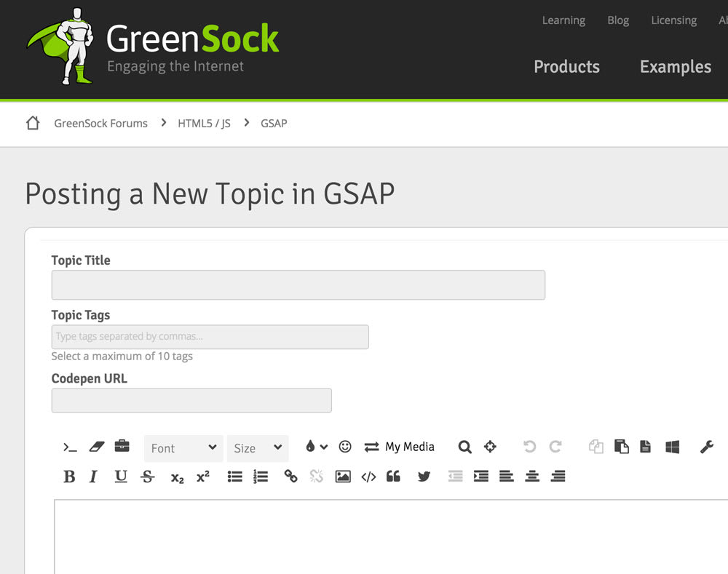Open the Licensing nav link
The image size is (728, 574).
673,21
